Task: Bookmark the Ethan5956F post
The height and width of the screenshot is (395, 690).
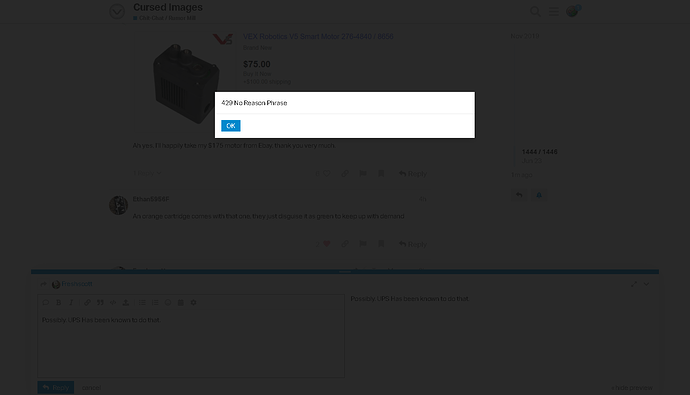Action: tap(381, 244)
